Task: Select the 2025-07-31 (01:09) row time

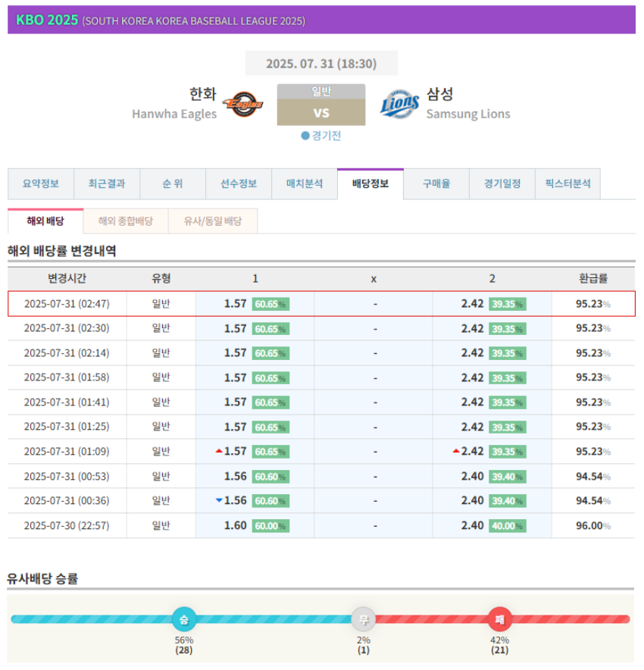Action: coord(67,451)
